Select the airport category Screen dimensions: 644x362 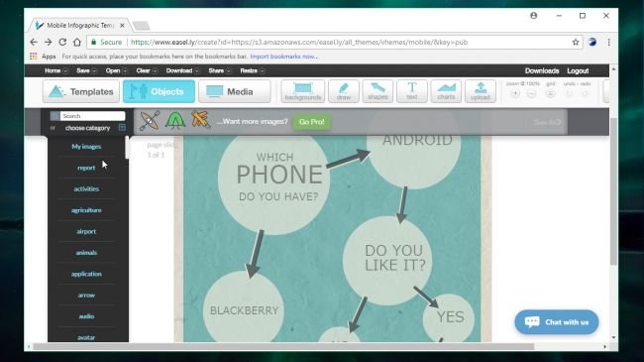coord(86,231)
